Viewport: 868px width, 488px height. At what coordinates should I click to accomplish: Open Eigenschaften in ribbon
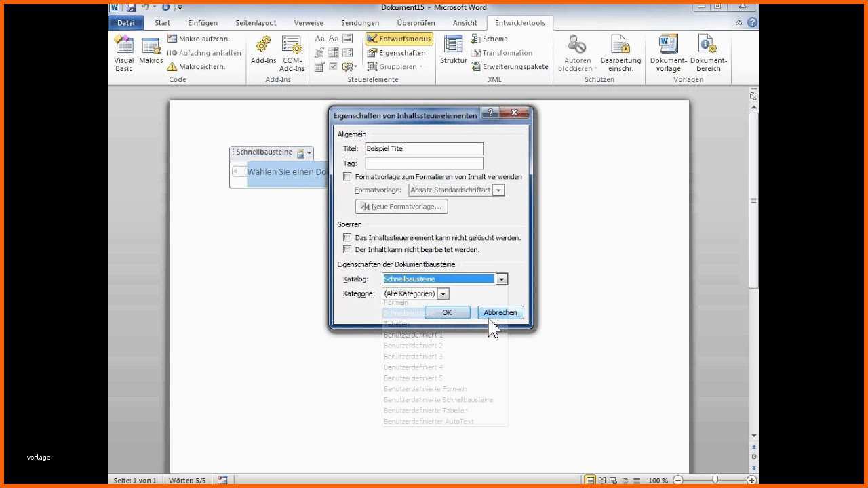397,52
